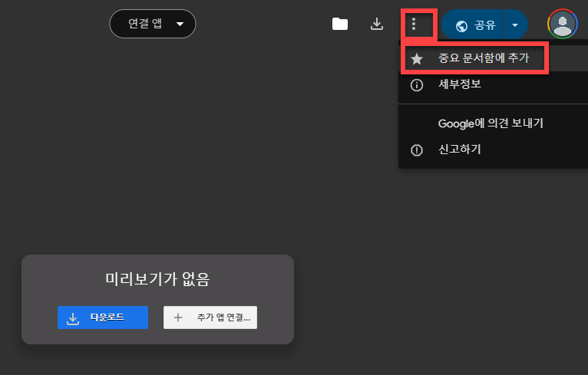Click the download arrow icon in toolbar
This screenshot has width=588, height=375.
pos(376,24)
